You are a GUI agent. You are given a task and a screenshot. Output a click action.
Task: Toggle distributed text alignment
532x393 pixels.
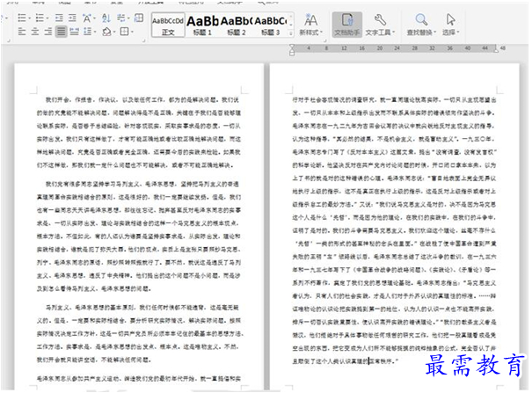(74, 32)
